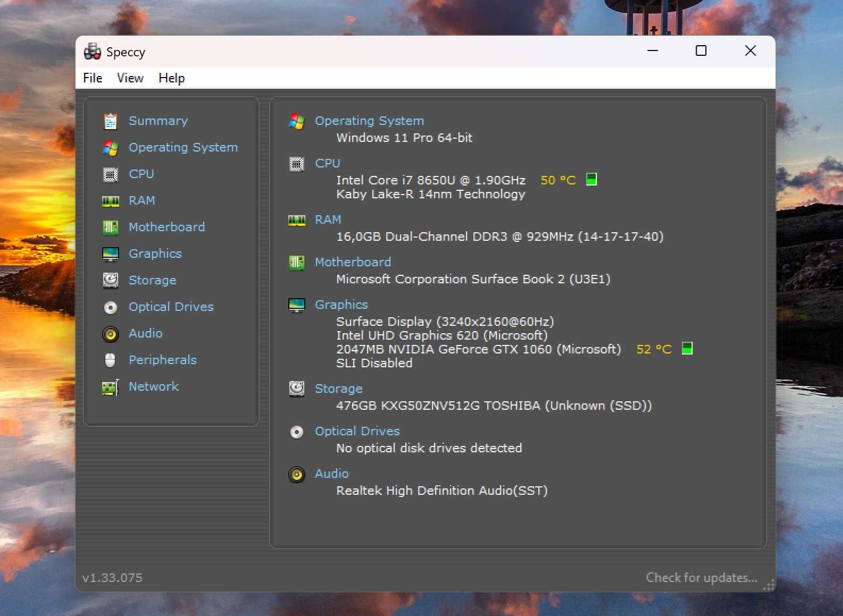This screenshot has height=616, width=843.
Task: Click NVIDIA GeForce GTX 1060 text line
Action: 479,350
